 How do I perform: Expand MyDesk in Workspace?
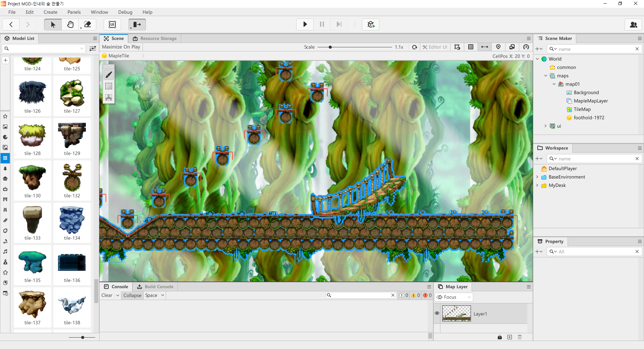click(x=537, y=185)
